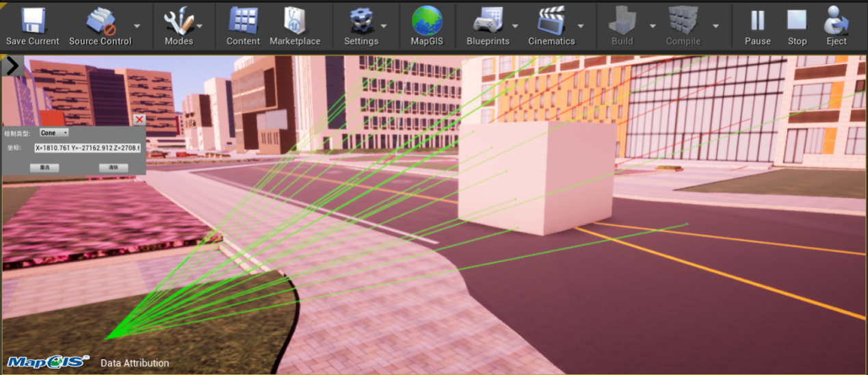The height and width of the screenshot is (375, 868).
Task: Close the draw type panel with red X
Action: [140, 120]
